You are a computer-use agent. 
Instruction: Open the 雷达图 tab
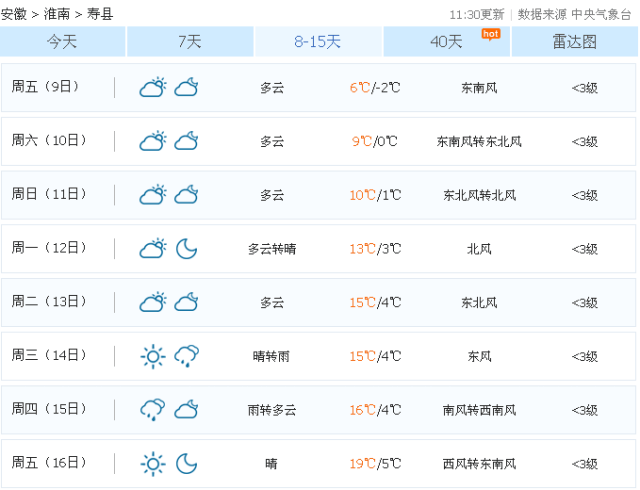pyautogui.click(x=575, y=42)
